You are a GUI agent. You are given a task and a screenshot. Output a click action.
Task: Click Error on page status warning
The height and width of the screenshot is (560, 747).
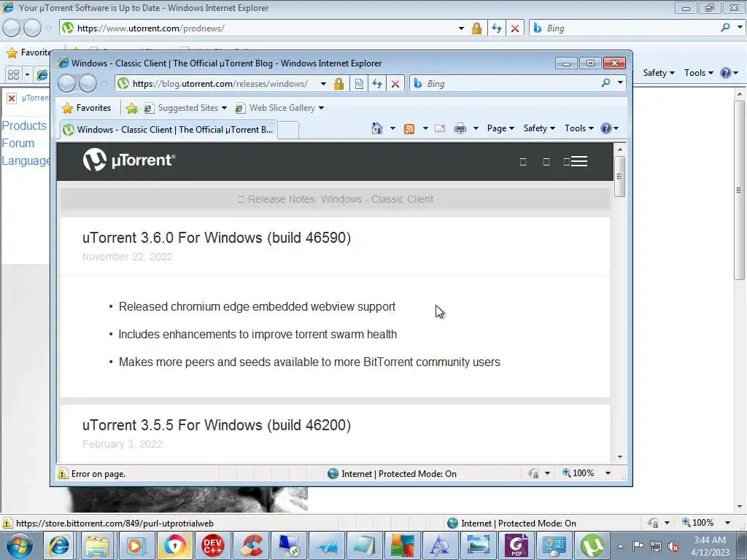tap(91, 474)
